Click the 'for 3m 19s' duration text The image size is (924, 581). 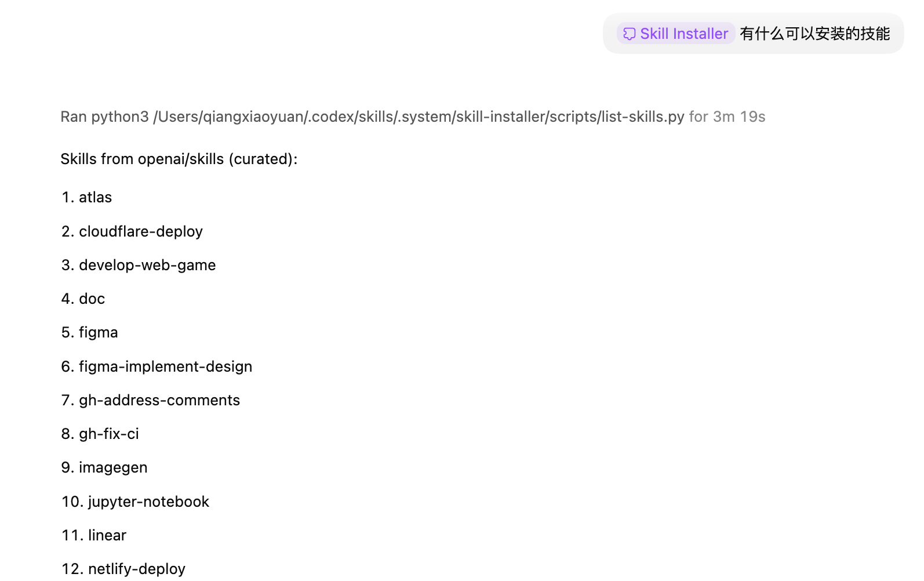727,117
